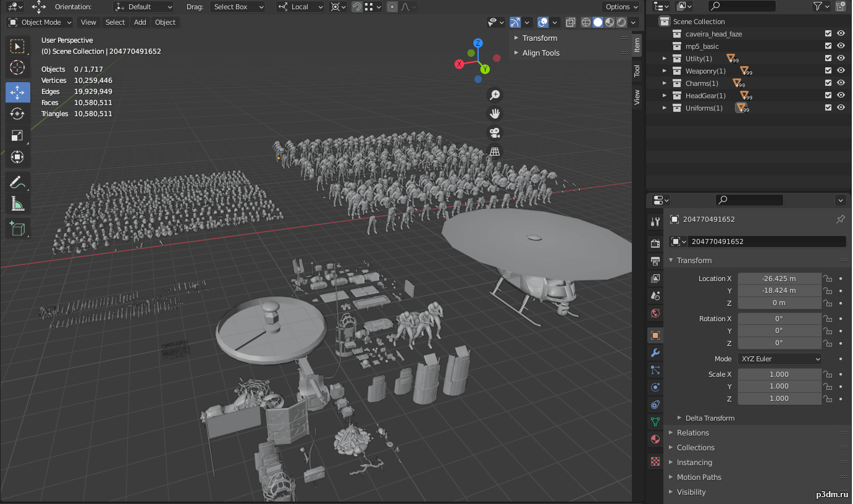The height and width of the screenshot is (504, 853).
Task: Open the Select menu in header
Action: pos(115,22)
